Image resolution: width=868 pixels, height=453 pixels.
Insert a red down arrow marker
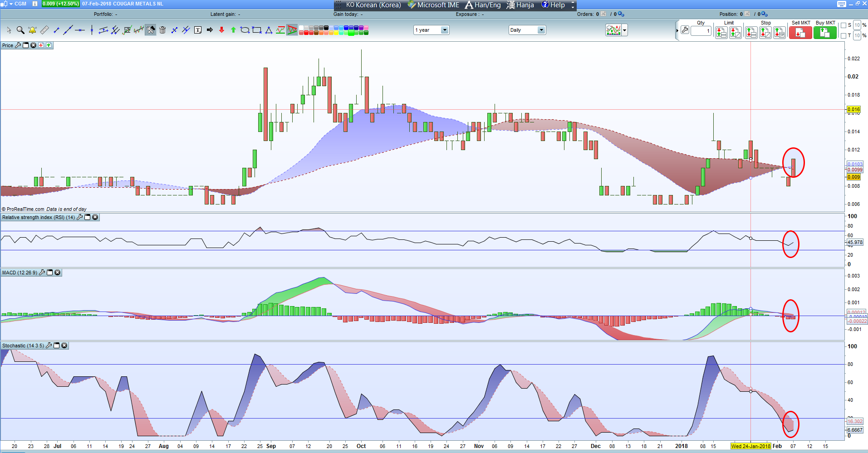[x=221, y=30]
